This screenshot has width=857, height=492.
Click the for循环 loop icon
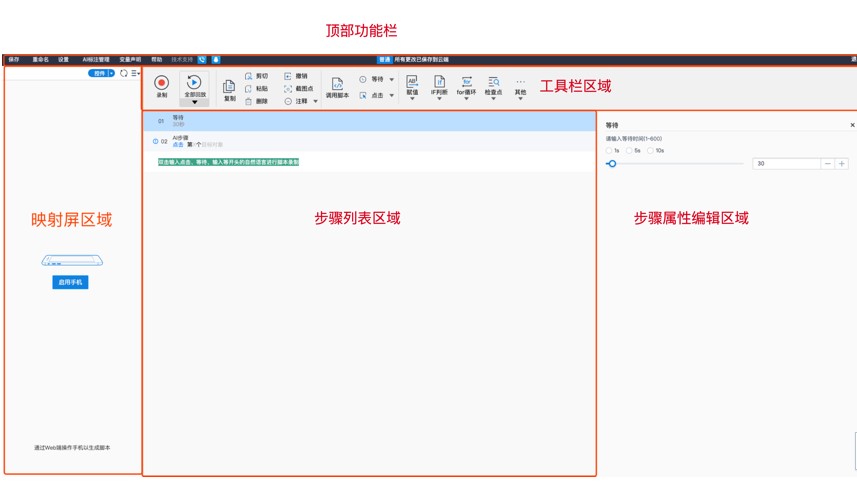466,81
